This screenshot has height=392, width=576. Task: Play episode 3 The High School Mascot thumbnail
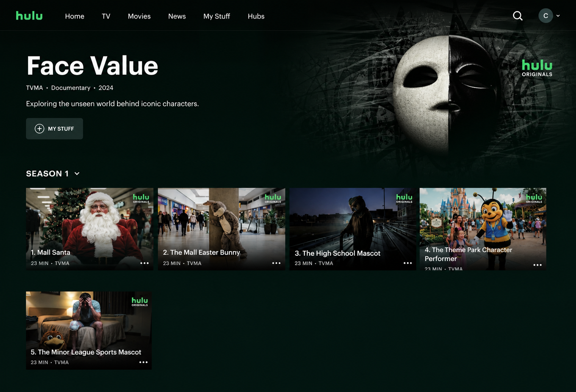353,229
